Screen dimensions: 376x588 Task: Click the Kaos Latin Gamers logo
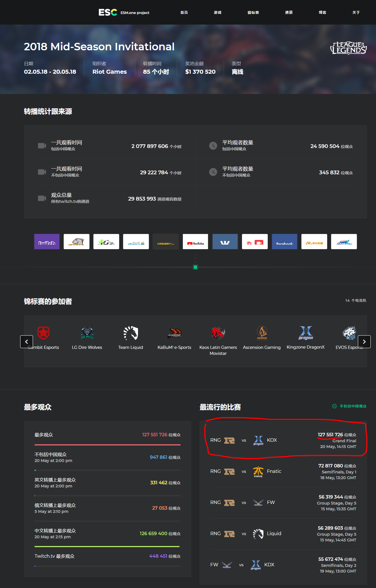[x=218, y=333]
